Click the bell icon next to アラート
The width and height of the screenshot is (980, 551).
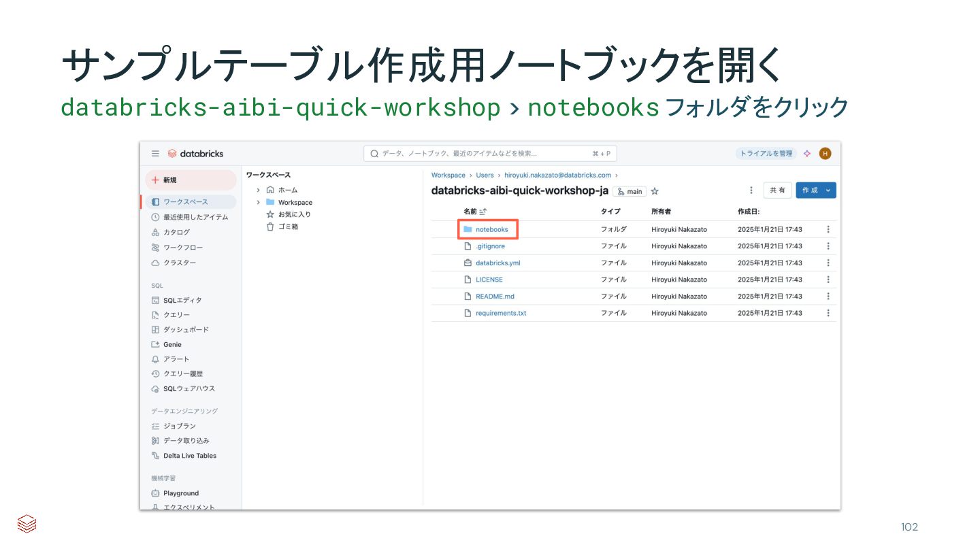point(155,359)
